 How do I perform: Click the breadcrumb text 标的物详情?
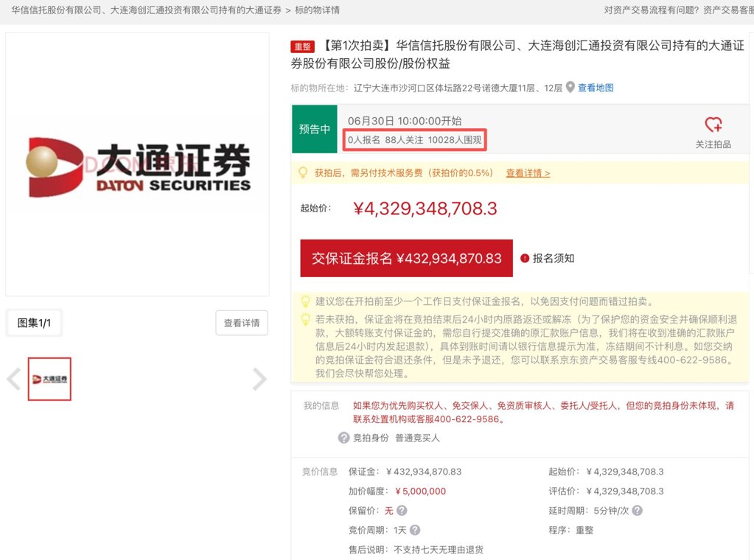click(318, 10)
